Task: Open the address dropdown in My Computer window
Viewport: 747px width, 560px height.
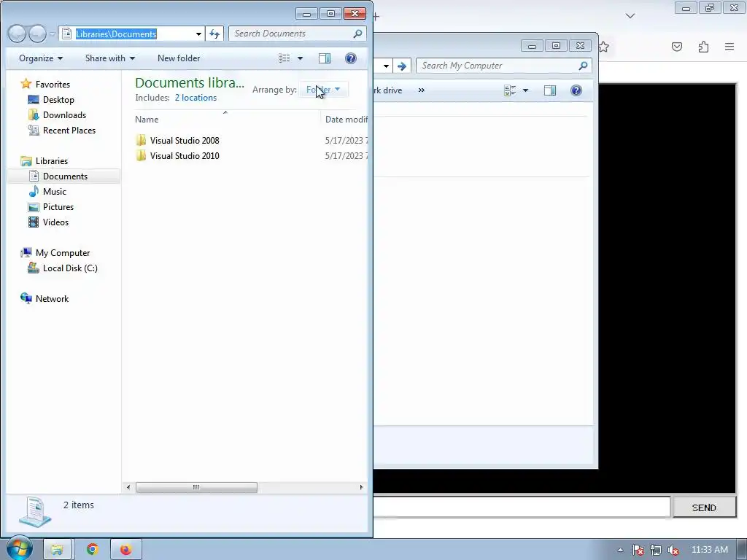Action: 386,66
